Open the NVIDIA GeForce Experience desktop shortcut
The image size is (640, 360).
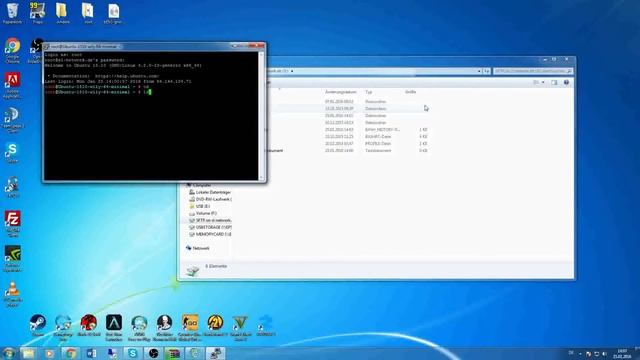13,258
